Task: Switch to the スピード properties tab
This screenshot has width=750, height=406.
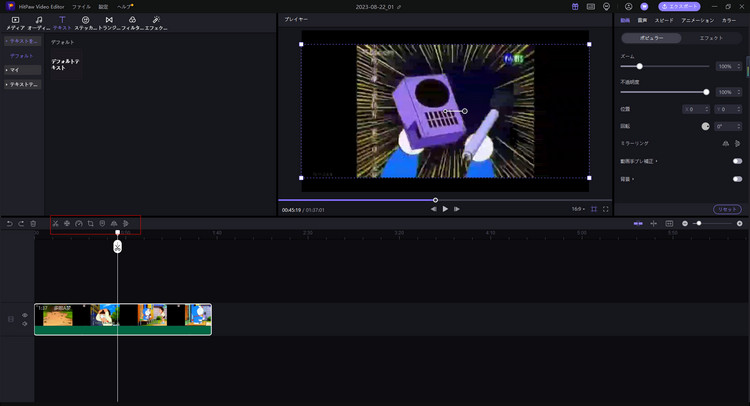Action: pyautogui.click(x=665, y=20)
